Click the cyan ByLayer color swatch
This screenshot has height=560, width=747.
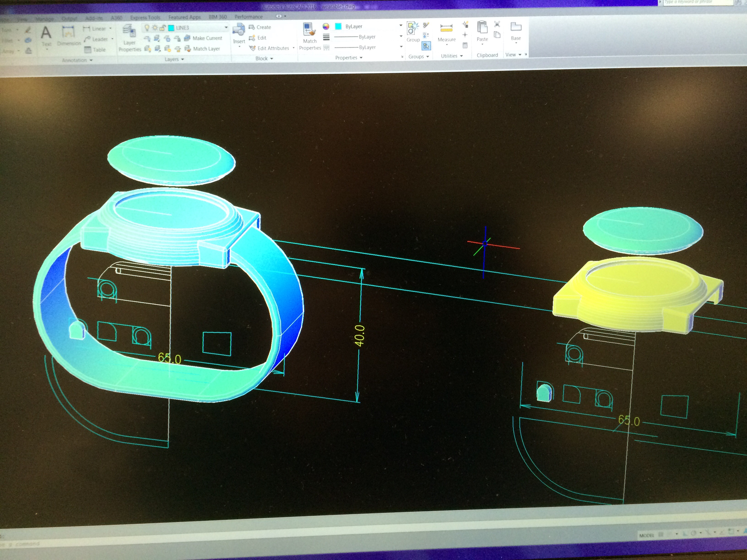(338, 26)
